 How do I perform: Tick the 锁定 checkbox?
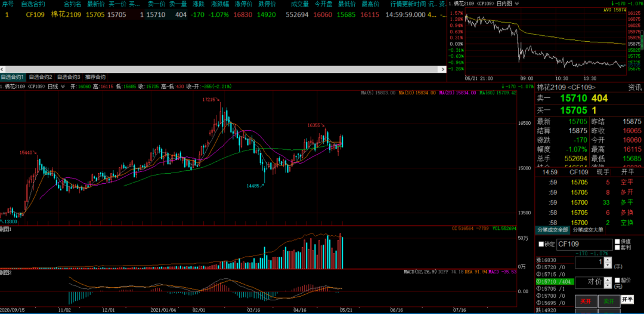541,244
